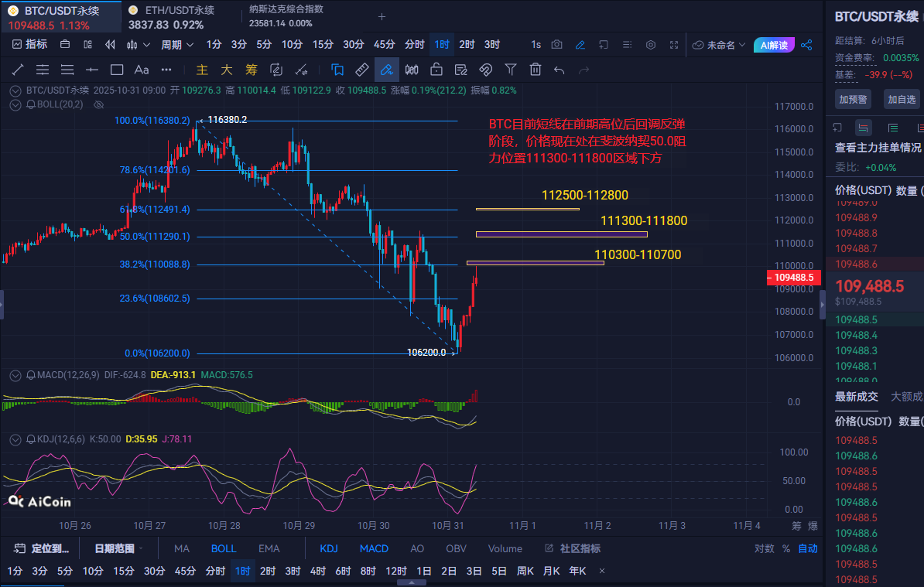Select the Aa text annotation tool
Screen dimensions: 924x587
tap(142, 70)
